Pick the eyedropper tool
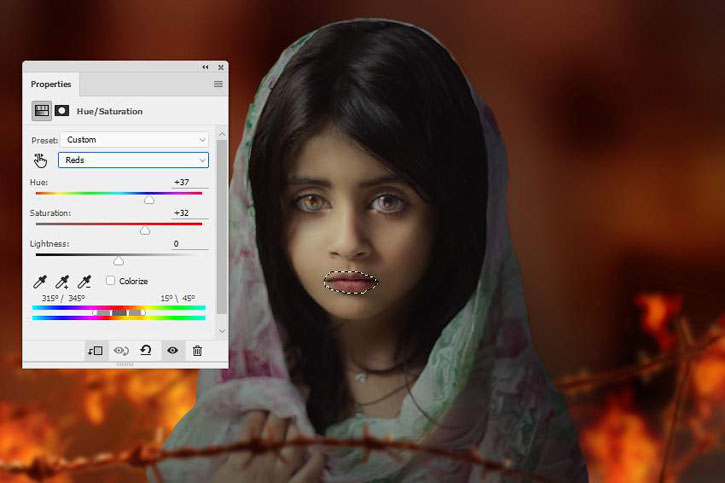Image resolution: width=725 pixels, height=483 pixels. (x=40, y=281)
